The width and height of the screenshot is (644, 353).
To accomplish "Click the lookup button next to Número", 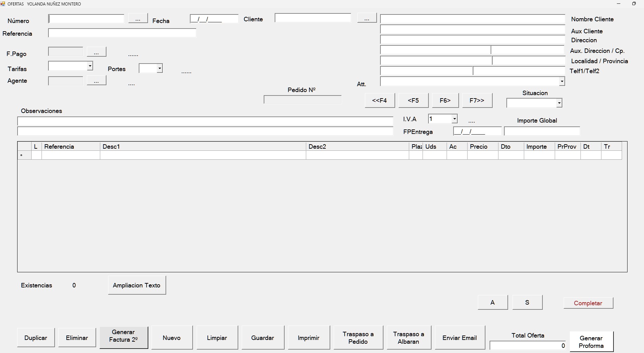I will tap(138, 19).
